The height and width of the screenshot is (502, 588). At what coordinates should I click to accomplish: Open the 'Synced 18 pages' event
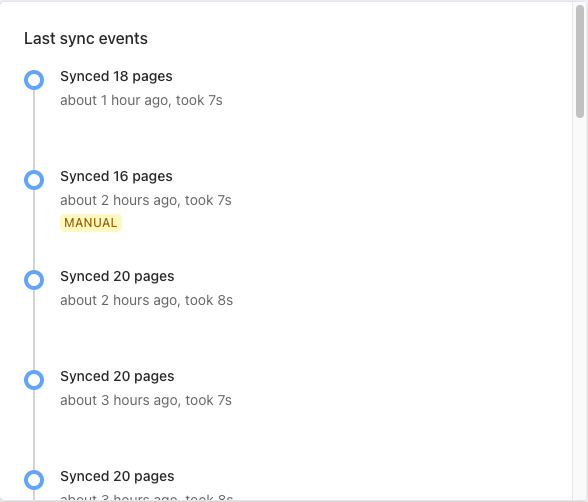tap(116, 76)
